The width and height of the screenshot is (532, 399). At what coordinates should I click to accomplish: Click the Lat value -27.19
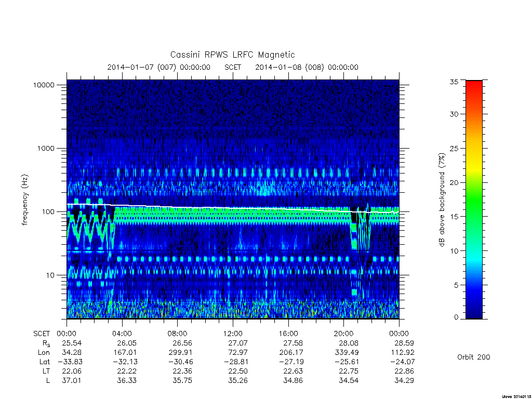291,362
